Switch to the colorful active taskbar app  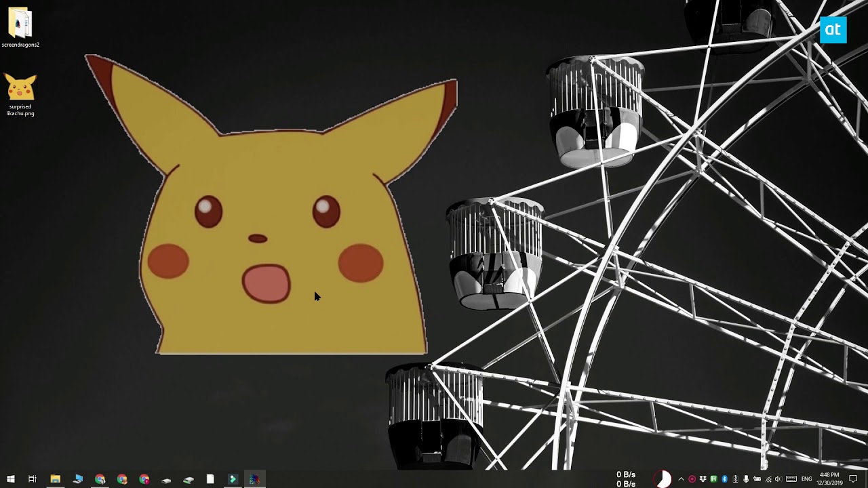pos(254,479)
